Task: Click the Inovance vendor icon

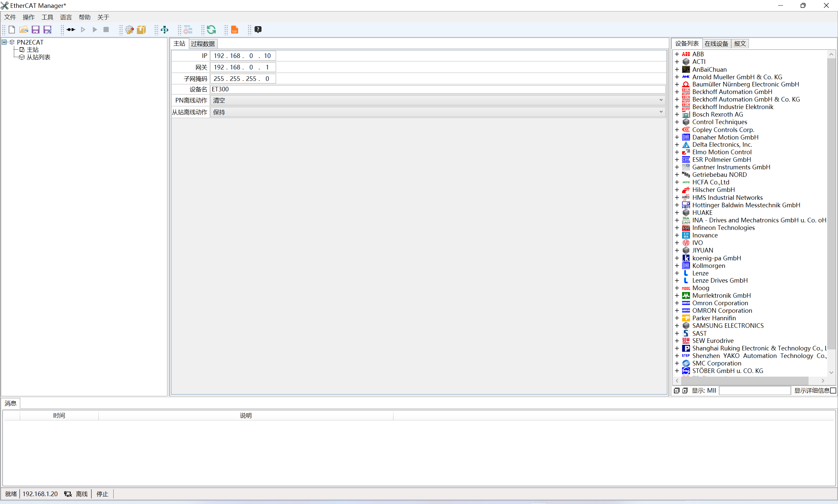Action: (686, 235)
